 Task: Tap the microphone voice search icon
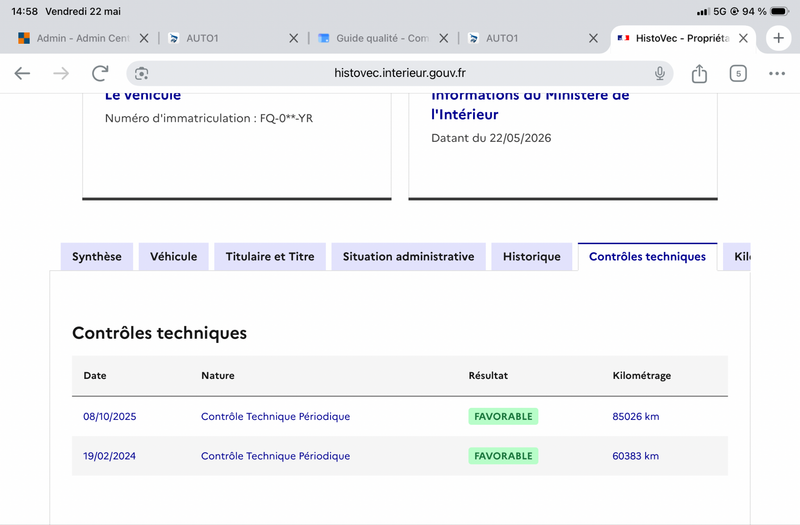coord(660,73)
